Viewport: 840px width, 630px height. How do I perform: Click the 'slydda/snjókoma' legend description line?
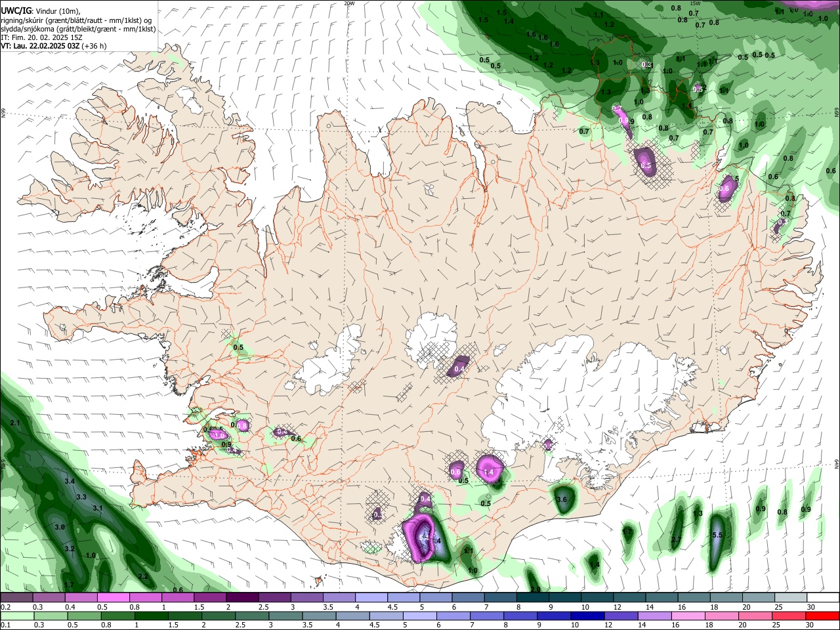(x=78, y=29)
